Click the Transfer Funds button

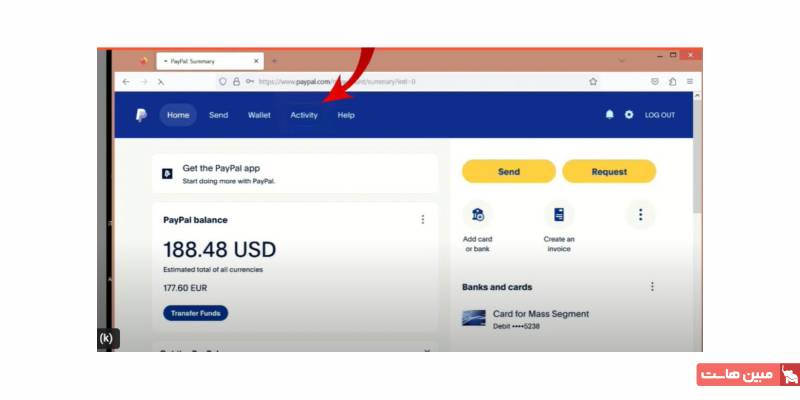pos(195,313)
